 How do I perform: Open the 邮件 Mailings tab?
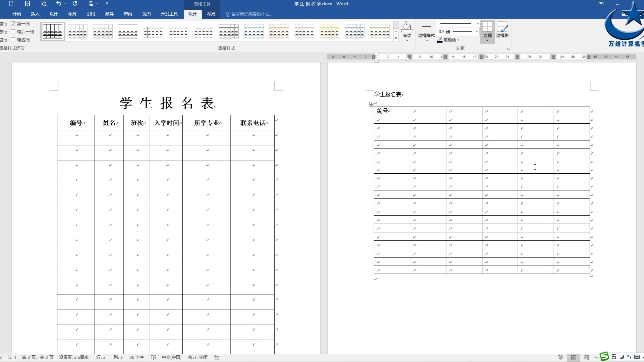click(x=109, y=14)
